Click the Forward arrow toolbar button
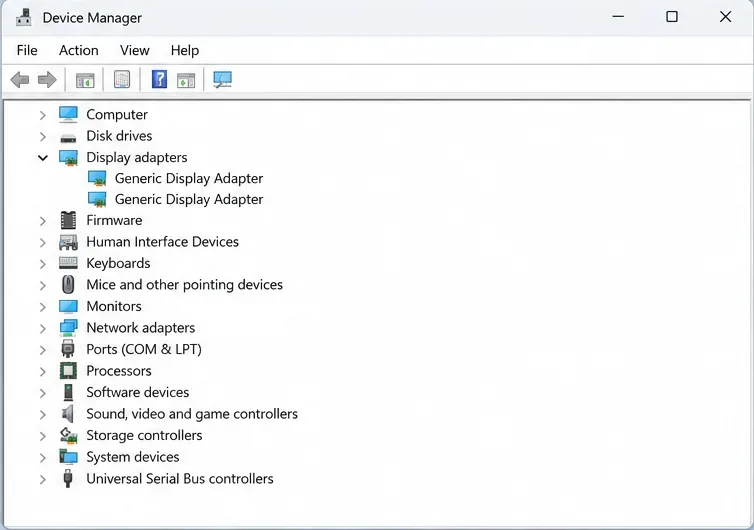754x530 pixels. coord(47,80)
